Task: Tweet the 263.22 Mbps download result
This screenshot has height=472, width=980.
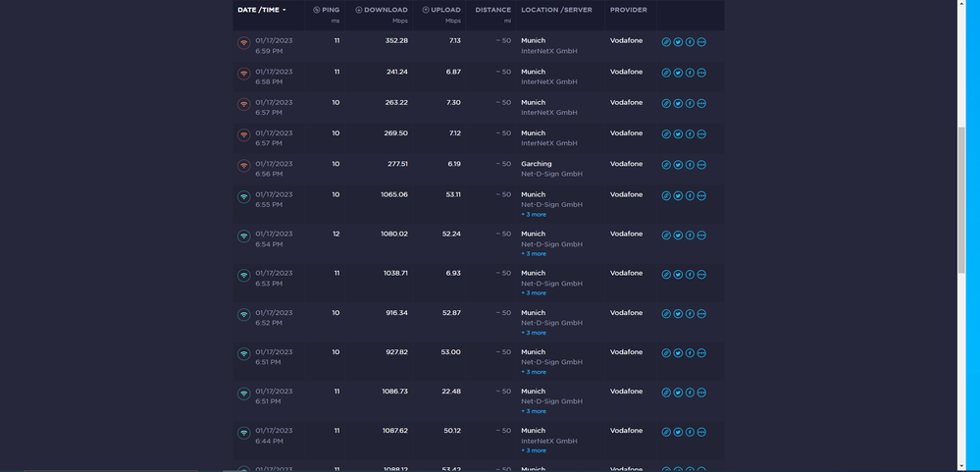Action: point(678,103)
